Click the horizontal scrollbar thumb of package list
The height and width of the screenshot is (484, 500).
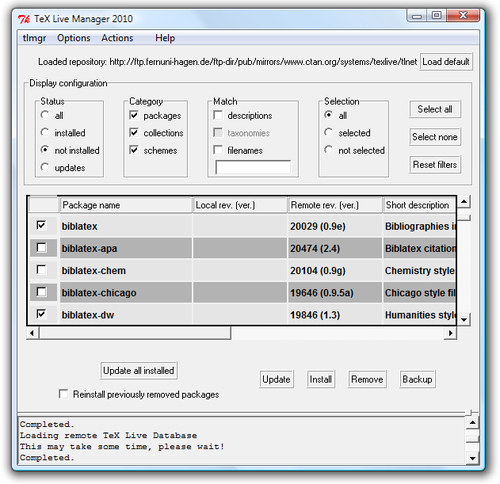pyautogui.click(x=135, y=333)
